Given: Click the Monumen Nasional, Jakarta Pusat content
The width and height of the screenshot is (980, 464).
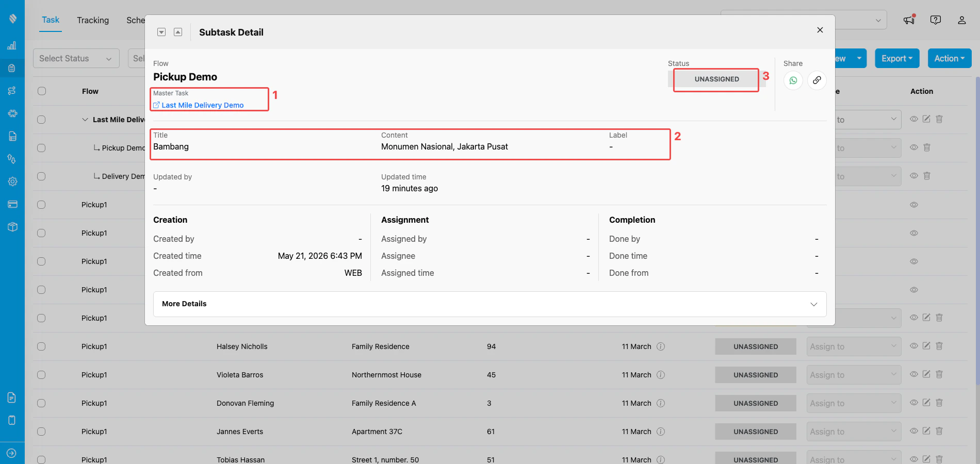Looking at the screenshot, I should tap(445, 146).
